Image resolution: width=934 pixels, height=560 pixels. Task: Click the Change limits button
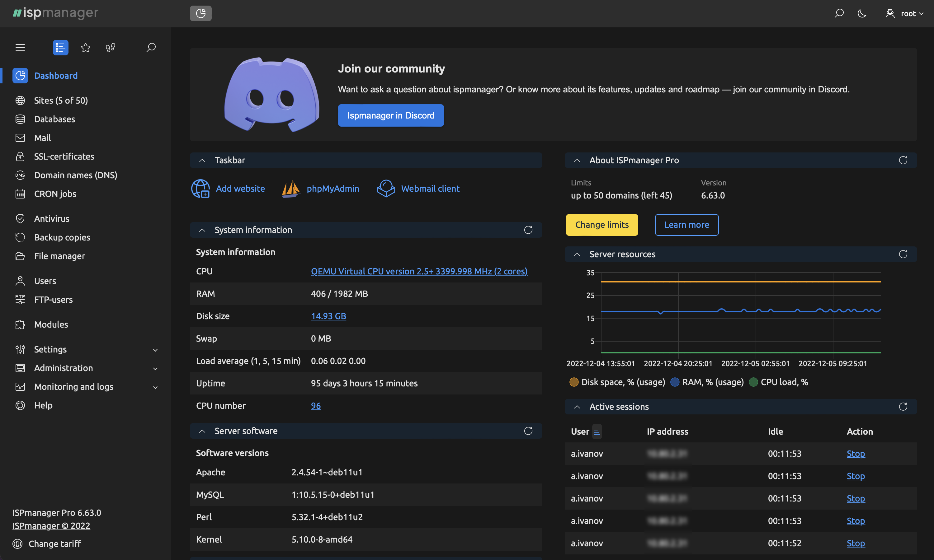coord(602,225)
